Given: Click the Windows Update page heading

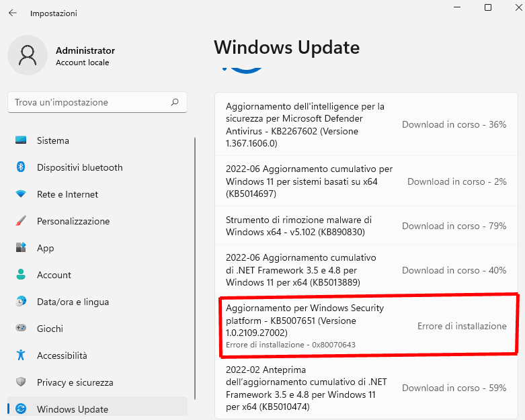Looking at the screenshot, I should (287, 47).
